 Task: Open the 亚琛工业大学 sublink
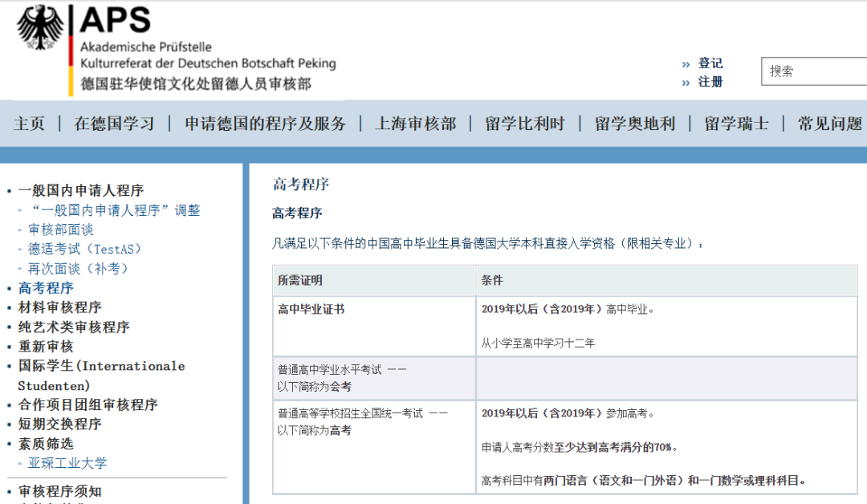tap(67, 463)
